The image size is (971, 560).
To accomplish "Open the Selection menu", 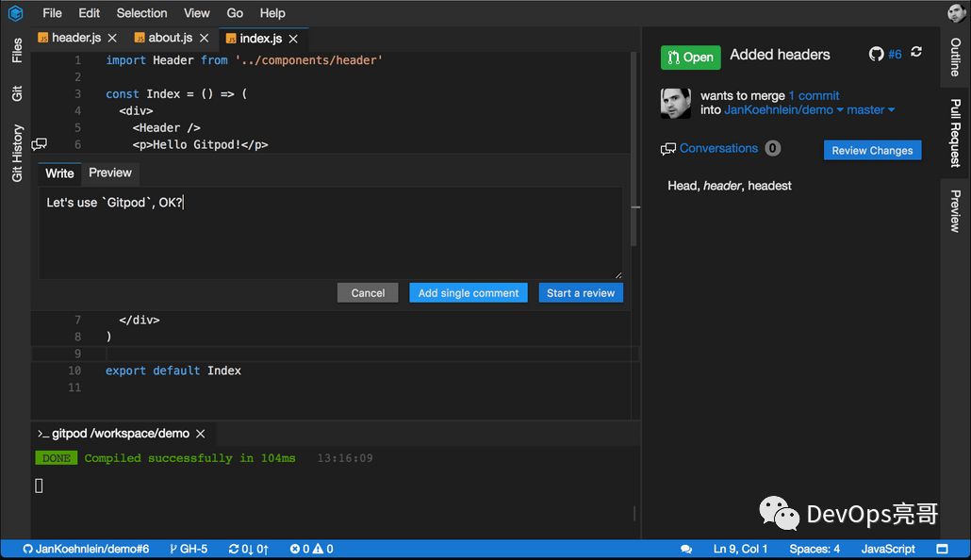I will click(141, 13).
